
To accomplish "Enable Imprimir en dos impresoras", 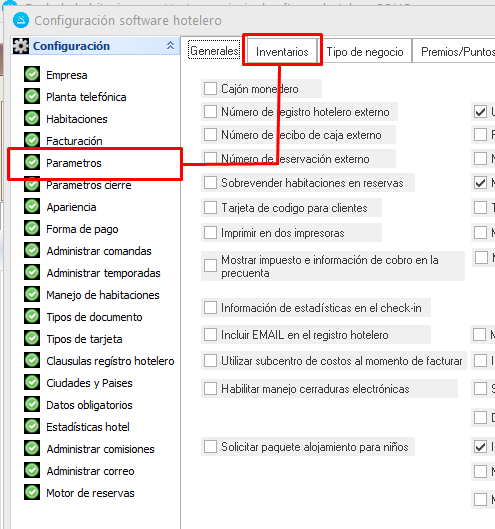I will click(x=210, y=232).
